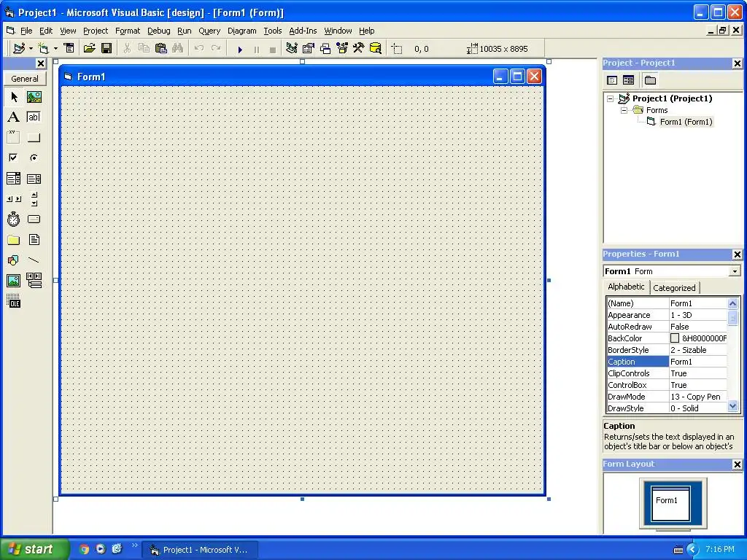
Task: Open Properties Window from toolbar
Action: 309,49
